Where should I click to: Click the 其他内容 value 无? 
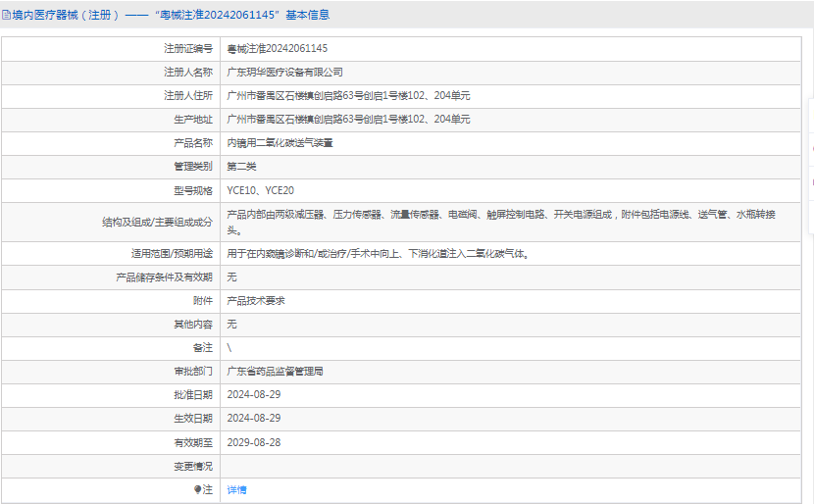[231, 325]
